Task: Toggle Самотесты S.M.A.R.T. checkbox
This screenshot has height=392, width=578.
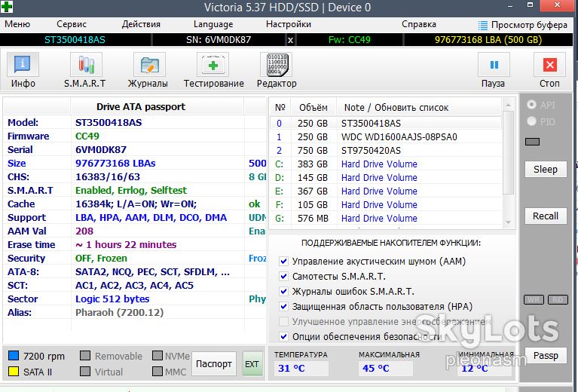Action: tap(283, 276)
